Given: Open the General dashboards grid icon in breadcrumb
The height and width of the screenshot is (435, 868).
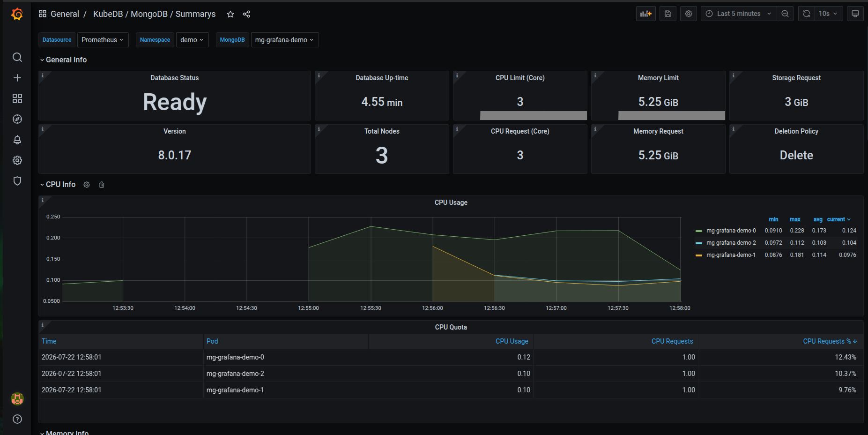Looking at the screenshot, I should click(x=43, y=14).
